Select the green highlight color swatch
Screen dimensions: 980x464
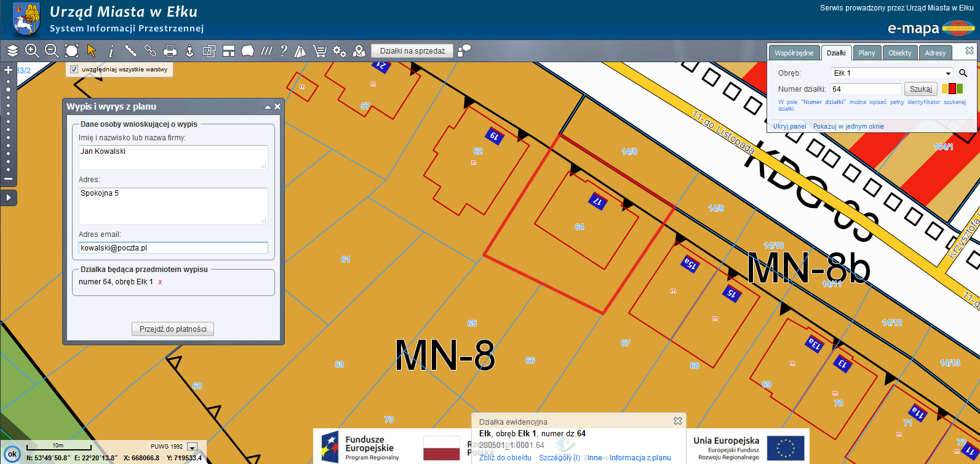pyautogui.click(x=960, y=89)
